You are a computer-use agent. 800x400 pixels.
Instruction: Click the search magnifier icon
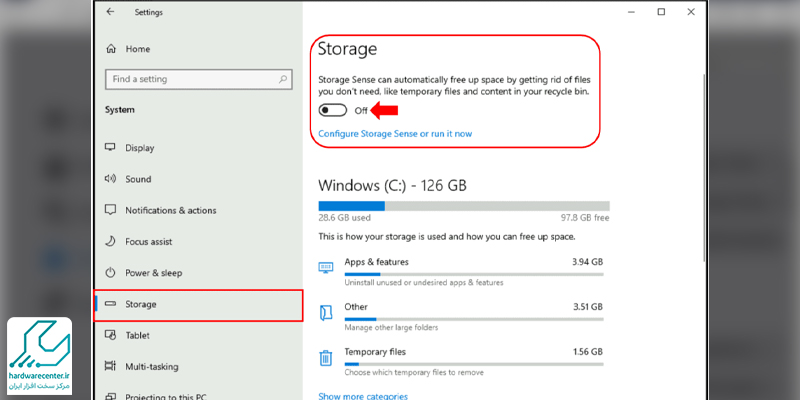[283, 79]
